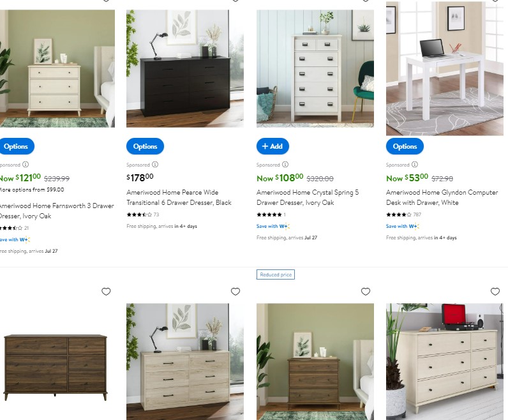Screen dimensions: 508x420
Task: Add Crystal Spring 5 Drawer Dresser to cart
Action: click(273, 146)
